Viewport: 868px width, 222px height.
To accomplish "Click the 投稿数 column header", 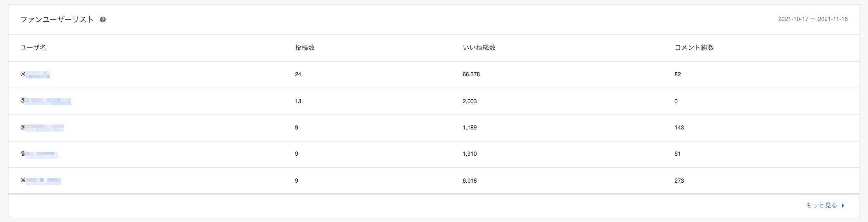I will [x=305, y=48].
